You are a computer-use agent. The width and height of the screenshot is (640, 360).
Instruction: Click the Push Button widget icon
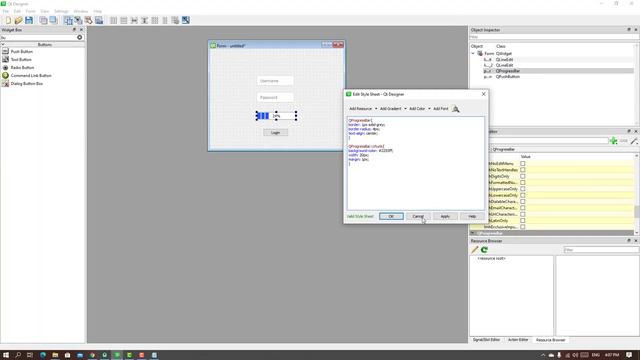pos(5,51)
